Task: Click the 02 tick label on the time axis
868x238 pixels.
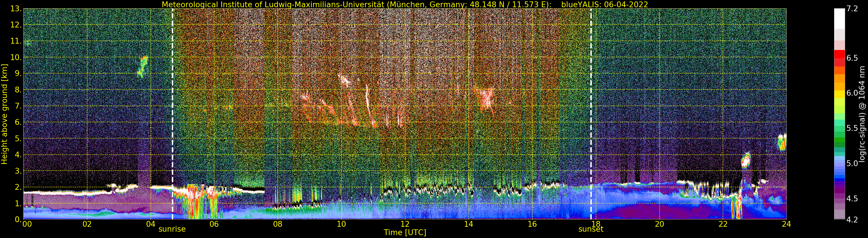Action: (87, 224)
